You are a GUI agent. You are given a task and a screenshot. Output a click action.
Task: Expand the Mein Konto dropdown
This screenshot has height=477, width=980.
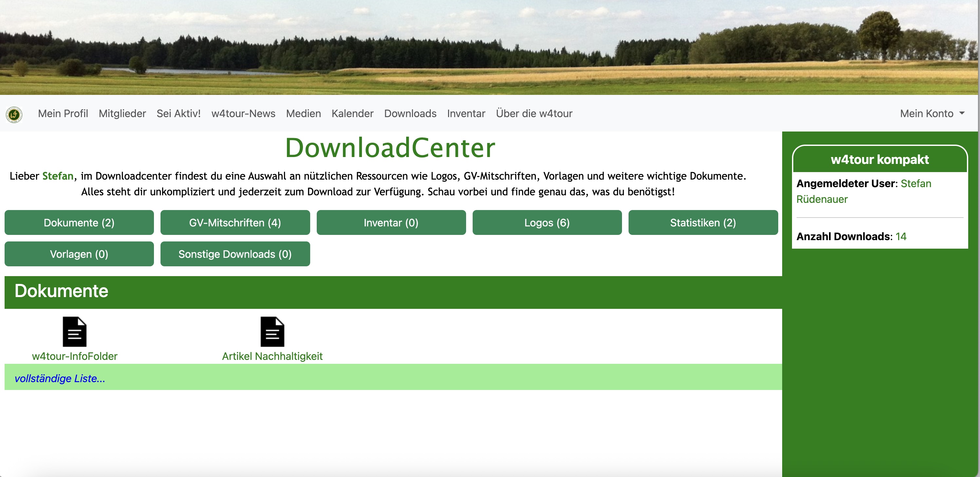tap(932, 114)
